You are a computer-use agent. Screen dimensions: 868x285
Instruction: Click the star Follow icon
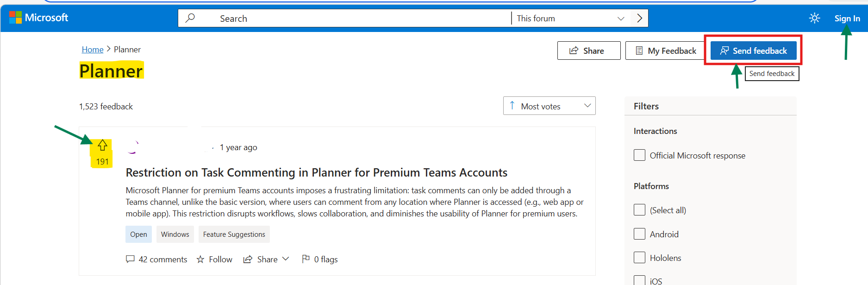[x=200, y=260]
